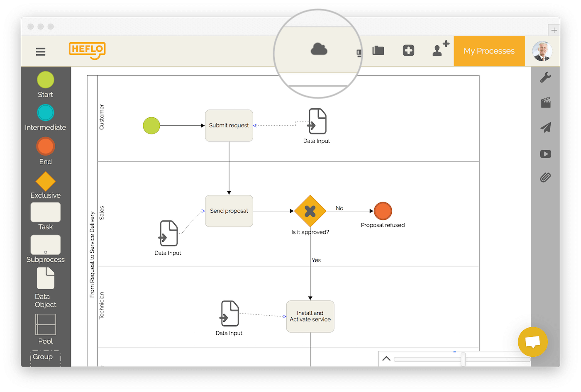Open the chat support bubble
Image resolution: width=581 pixels, height=392 pixels.
click(x=533, y=342)
